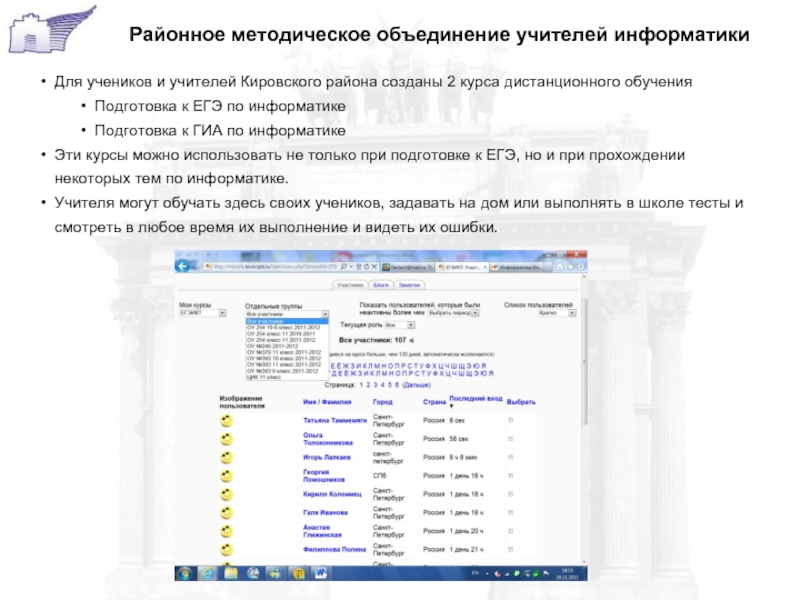Open the Текущая роль dropdown
The width and height of the screenshot is (800, 600).
click(x=399, y=325)
